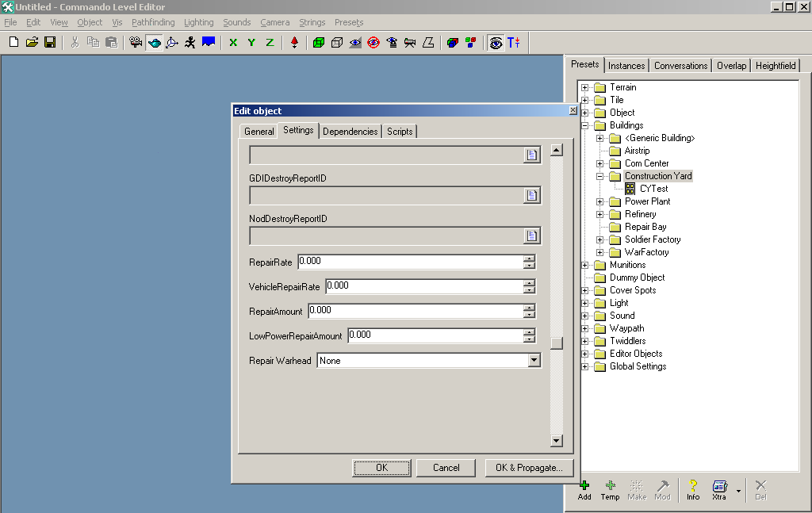Image resolution: width=812 pixels, height=513 pixels.
Task: Click the settings list scroll-down arrow
Action: [556, 441]
